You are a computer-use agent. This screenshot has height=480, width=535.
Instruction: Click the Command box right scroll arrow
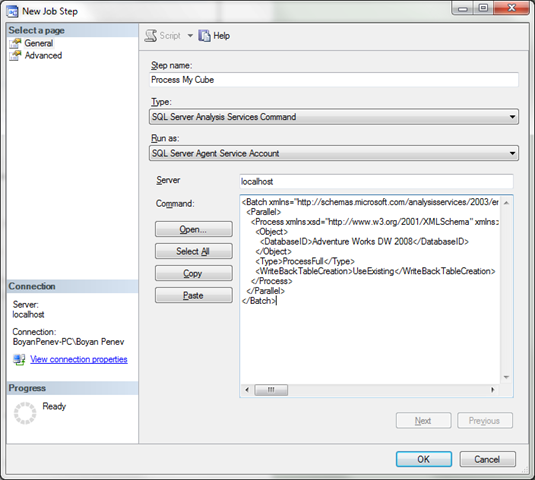click(492, 390)
